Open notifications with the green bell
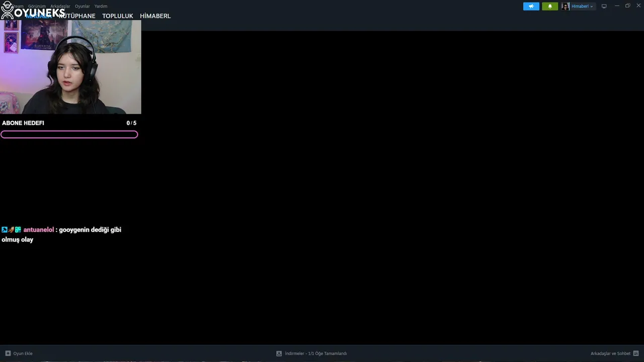The width and height of the screenshot is (644, 362). pyautogui.click(x=550, y=6)
